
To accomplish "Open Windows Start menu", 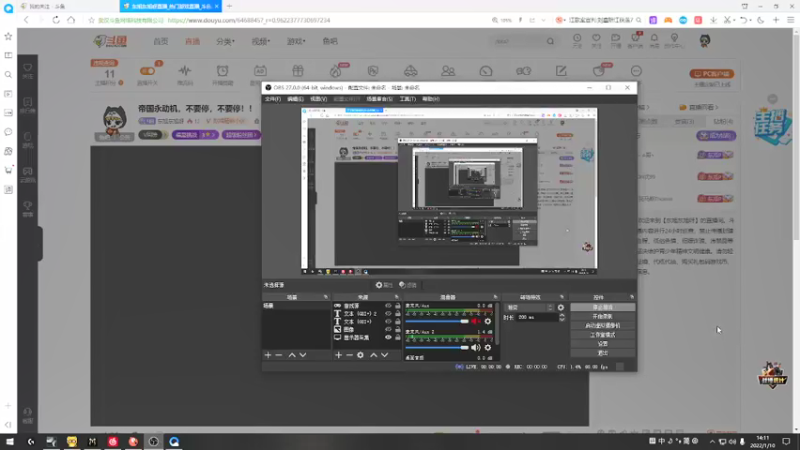I will [x=10, y=441].
